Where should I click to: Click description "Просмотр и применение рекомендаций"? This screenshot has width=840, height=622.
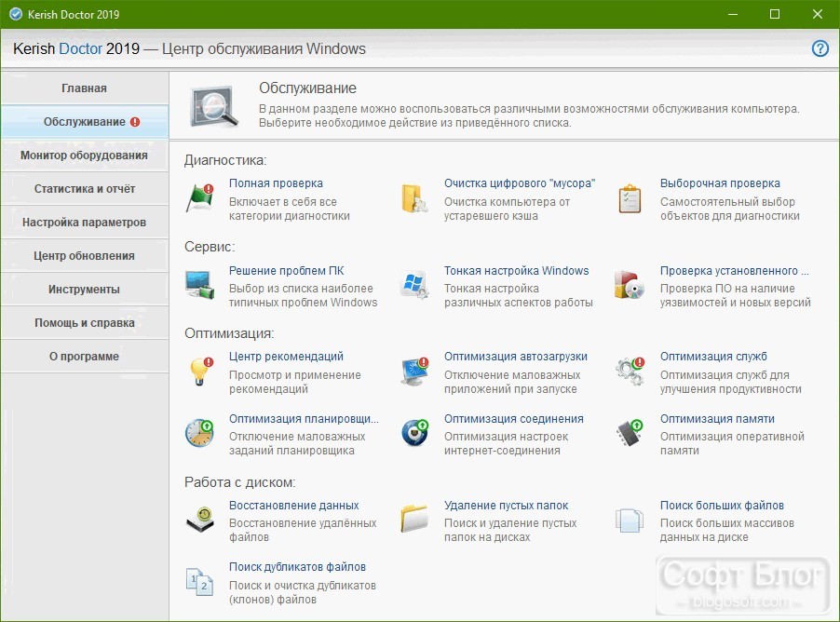(x=295, y=382)
